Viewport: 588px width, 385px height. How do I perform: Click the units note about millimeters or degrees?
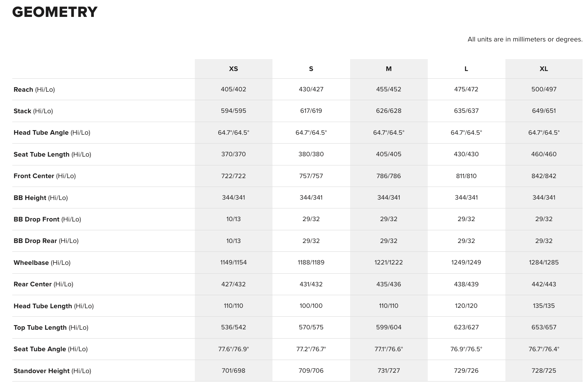click(x=525, y=39)
